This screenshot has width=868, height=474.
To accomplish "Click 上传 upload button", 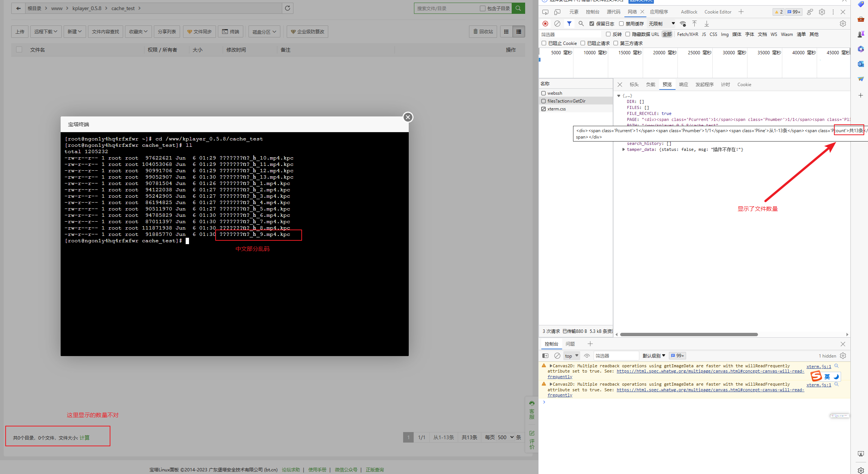I will pyautogui.click(x=20, y=32).
